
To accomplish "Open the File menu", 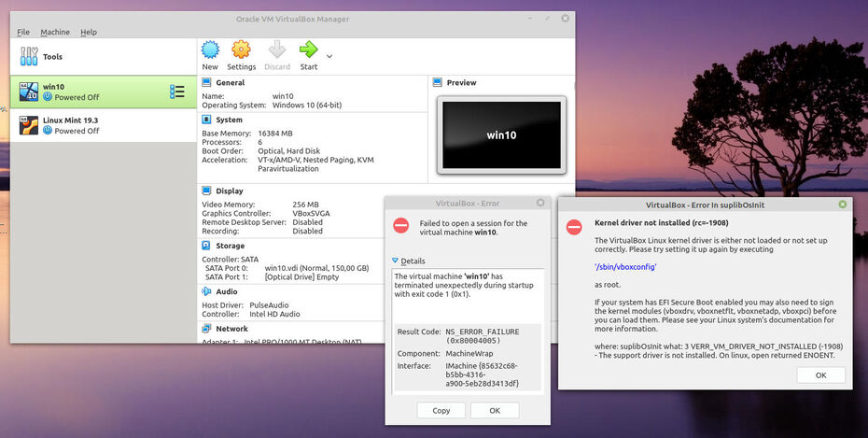I will click(23, 32).
